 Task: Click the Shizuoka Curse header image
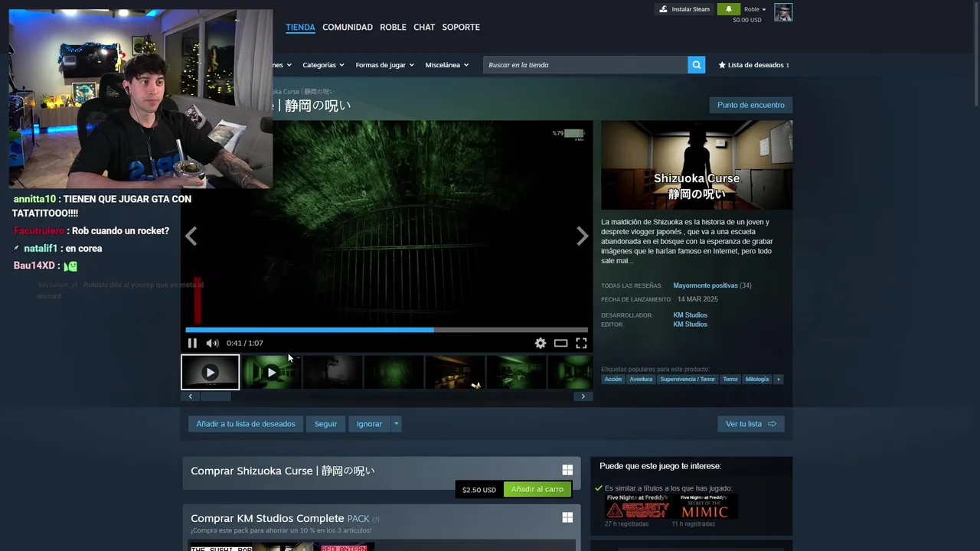point(697,165)
